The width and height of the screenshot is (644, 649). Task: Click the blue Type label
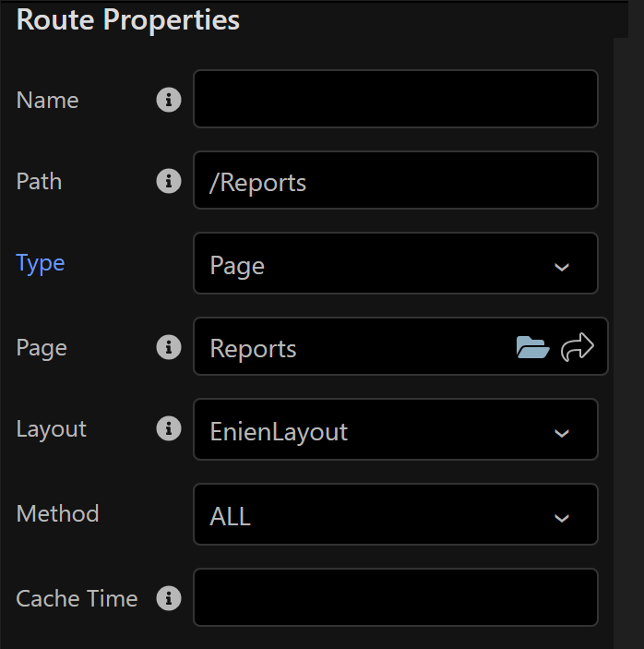(41, 263)
